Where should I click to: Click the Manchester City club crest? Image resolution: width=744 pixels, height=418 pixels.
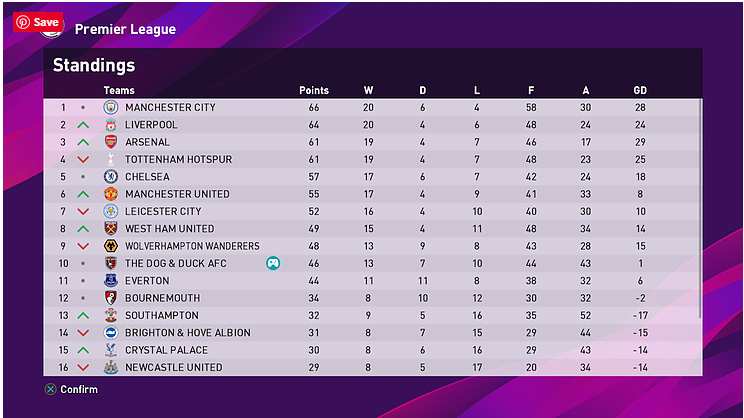click(x=111, y=107)
